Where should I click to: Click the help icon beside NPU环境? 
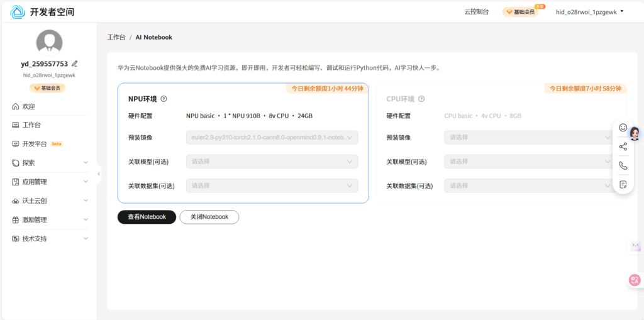coord(164,99)
